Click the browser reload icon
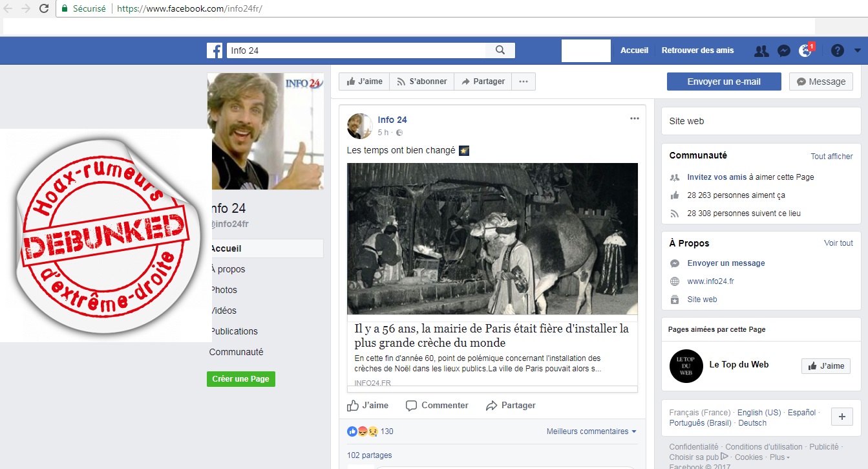Image resolution: width=868 pixels, height=469 pixels. tap(44, 9)
